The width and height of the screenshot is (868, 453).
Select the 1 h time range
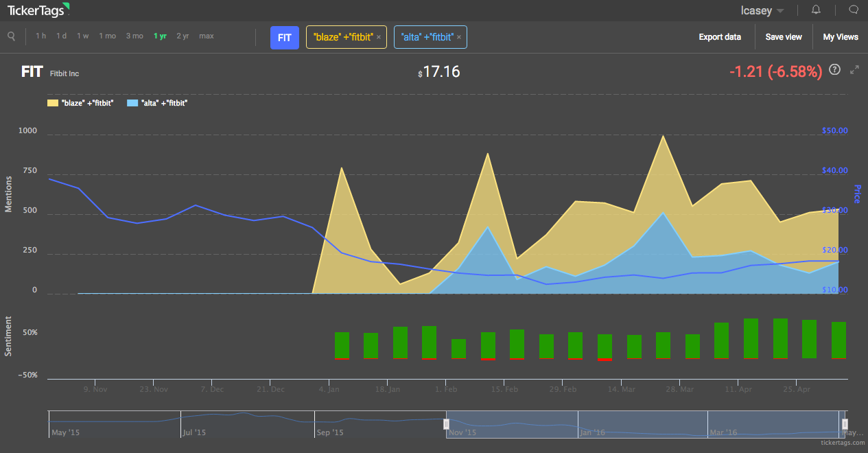(x=41, y=36)
